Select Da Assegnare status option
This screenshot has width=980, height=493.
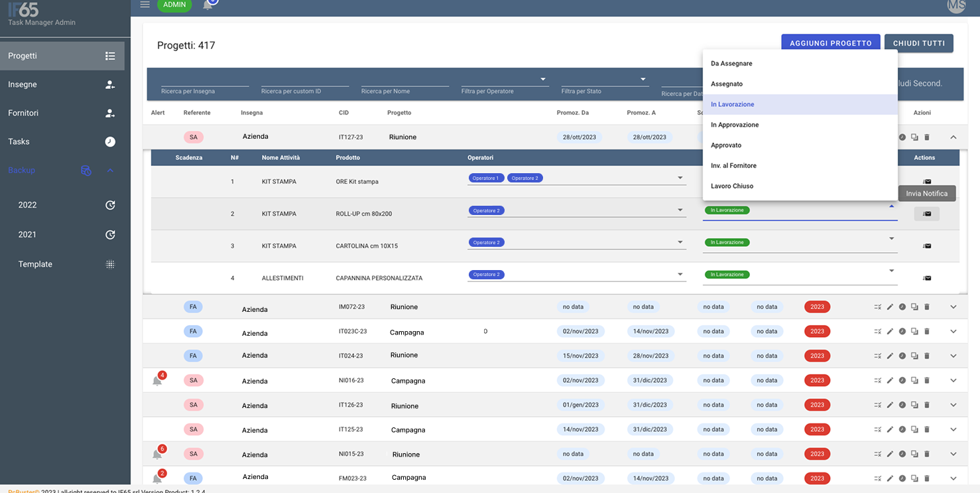click(x=800, y=64)
